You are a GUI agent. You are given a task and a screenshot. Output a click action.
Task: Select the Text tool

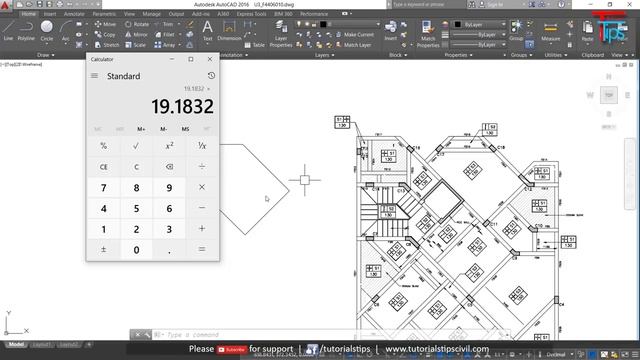(x=207, y=31)
